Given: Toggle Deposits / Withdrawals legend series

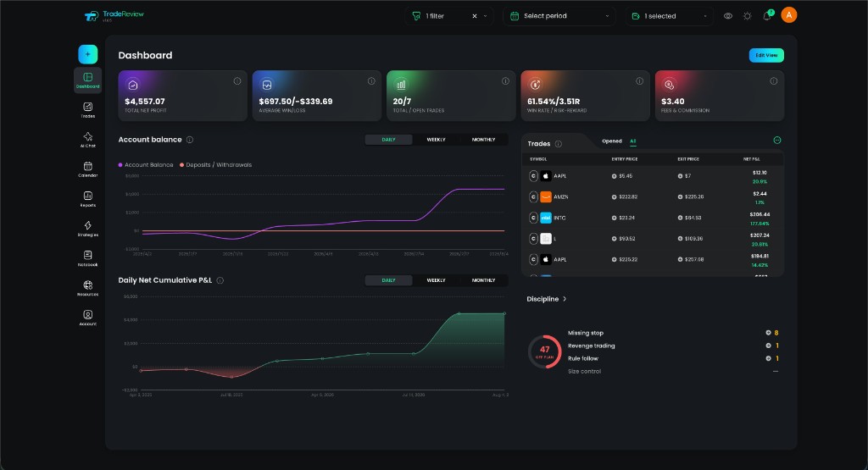Looking at the screenshot, I should [215, 165].
